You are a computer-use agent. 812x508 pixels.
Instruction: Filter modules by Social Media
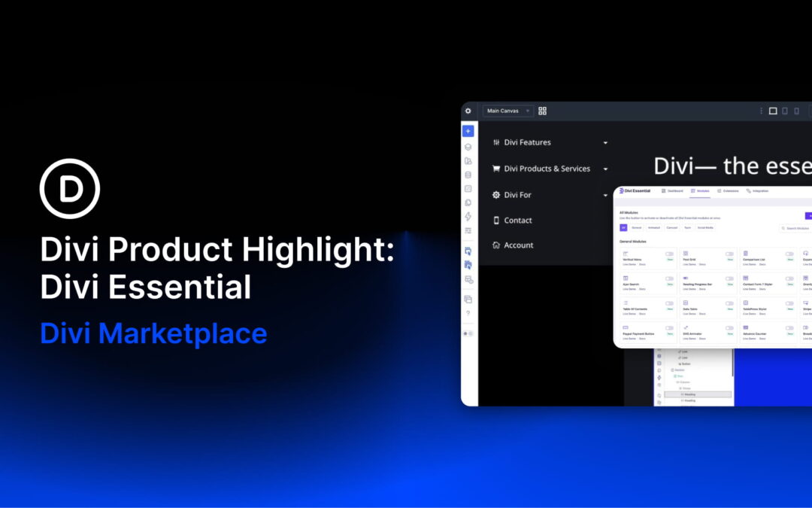pyautogui.click(x=705, y=227)
